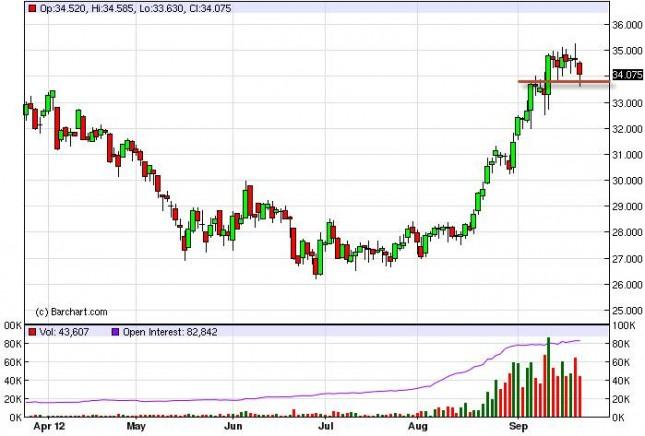645x436 pixels.
Task: Click the 'Jul' date axis label
Action: click(x=325, y=426)
